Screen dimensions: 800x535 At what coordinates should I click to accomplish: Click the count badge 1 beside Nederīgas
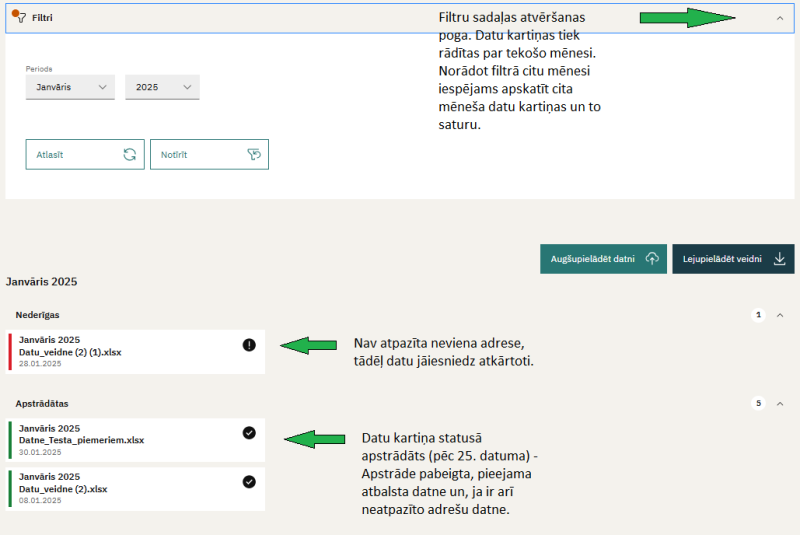pos(758,315)
